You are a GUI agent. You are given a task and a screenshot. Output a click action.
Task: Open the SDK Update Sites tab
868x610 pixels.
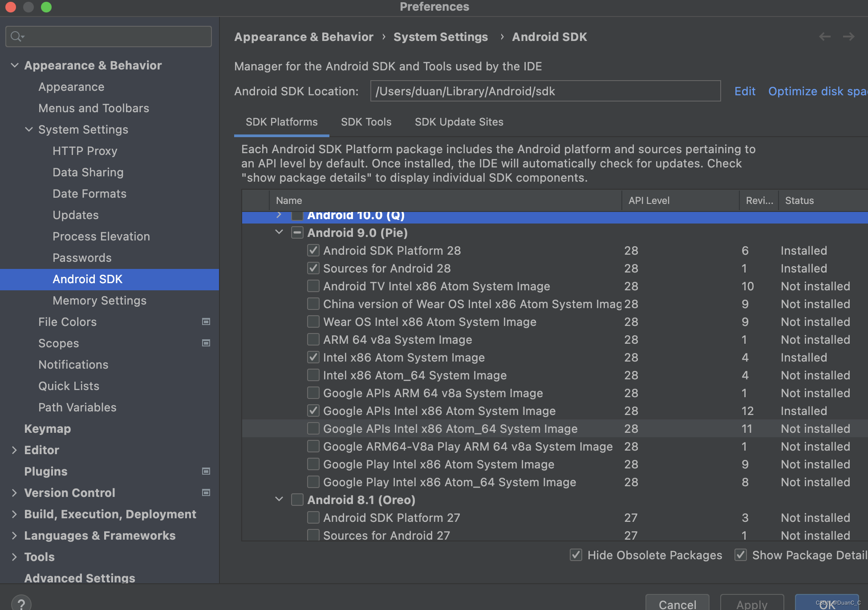click(459, 122)
